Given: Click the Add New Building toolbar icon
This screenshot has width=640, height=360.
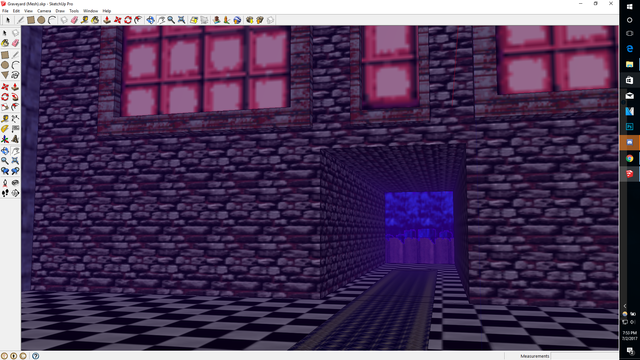Looking at the screenshot, I should (217, 20).
